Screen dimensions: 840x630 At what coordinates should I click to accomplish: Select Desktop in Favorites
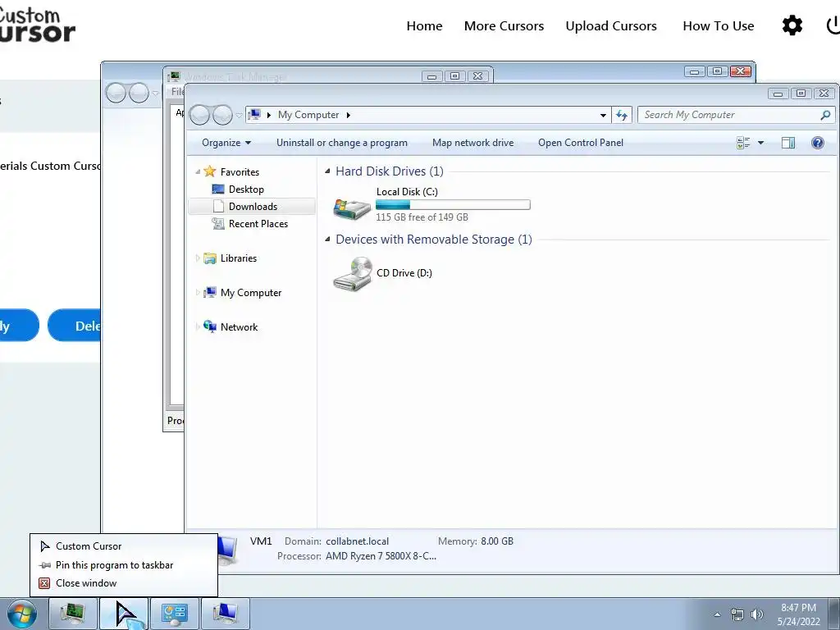246,189
